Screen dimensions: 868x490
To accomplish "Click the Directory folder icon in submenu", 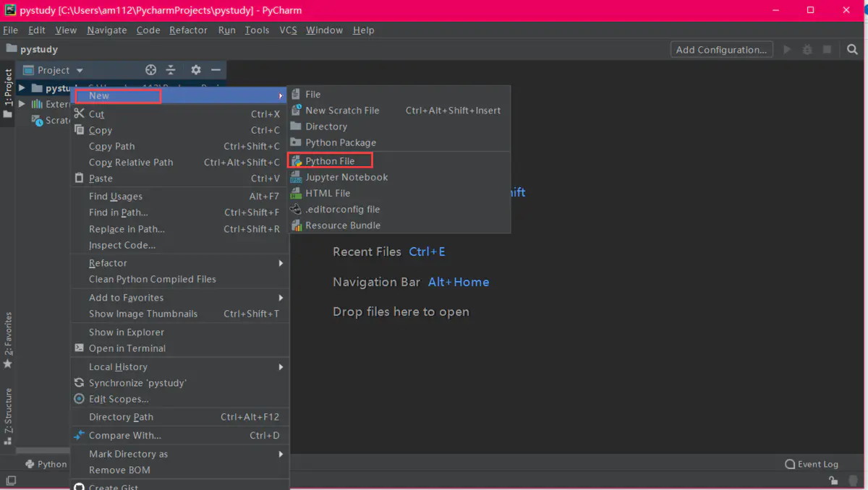I will [297, 126].
